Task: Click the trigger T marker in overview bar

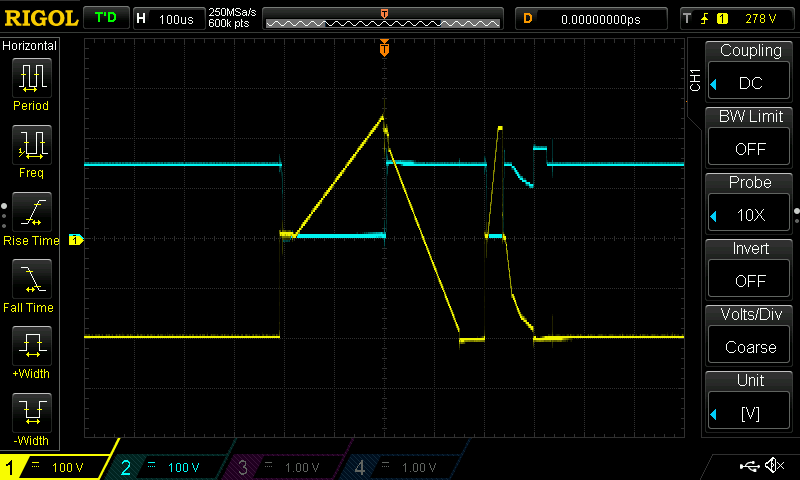Action: 384,13
